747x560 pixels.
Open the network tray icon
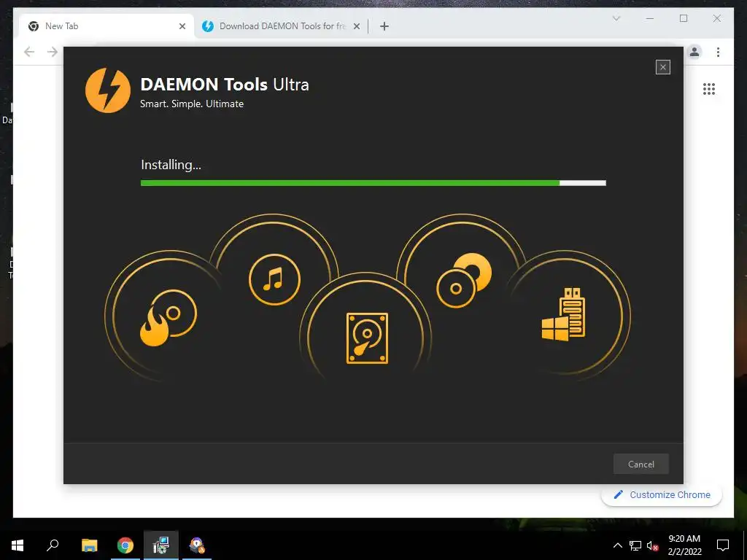[635, 545]
